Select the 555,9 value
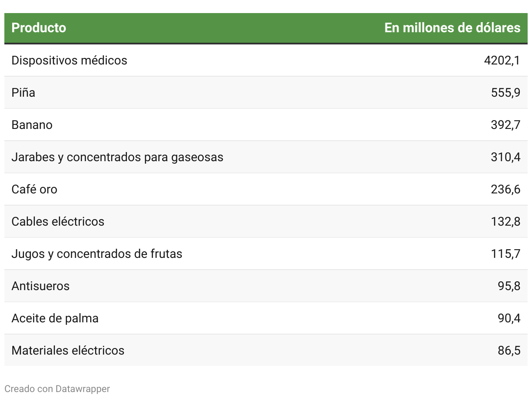Viewport: 532px width, 399px height. pos(505,92)
